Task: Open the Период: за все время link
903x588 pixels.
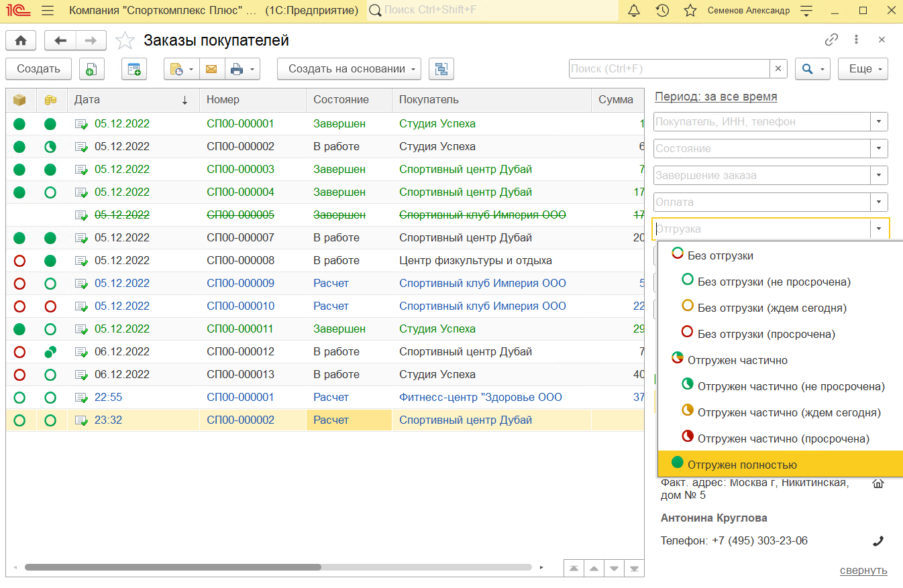Action: (716, 97)
